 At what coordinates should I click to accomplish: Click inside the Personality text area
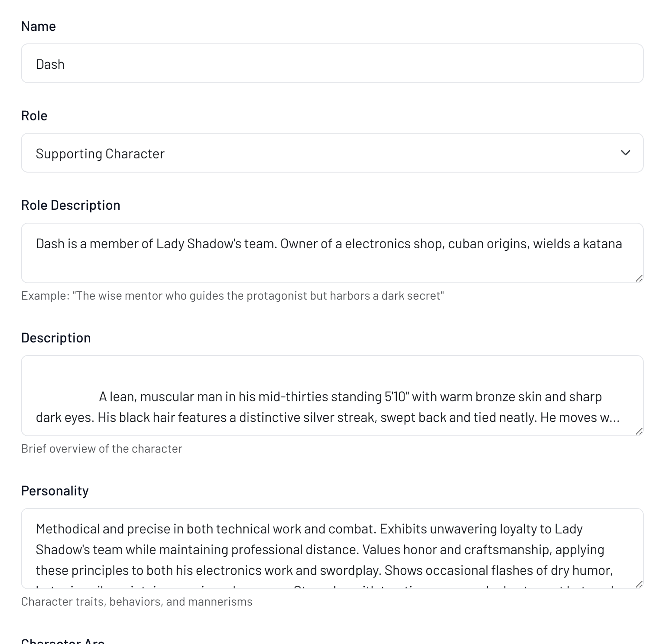(x=332, y=549)
